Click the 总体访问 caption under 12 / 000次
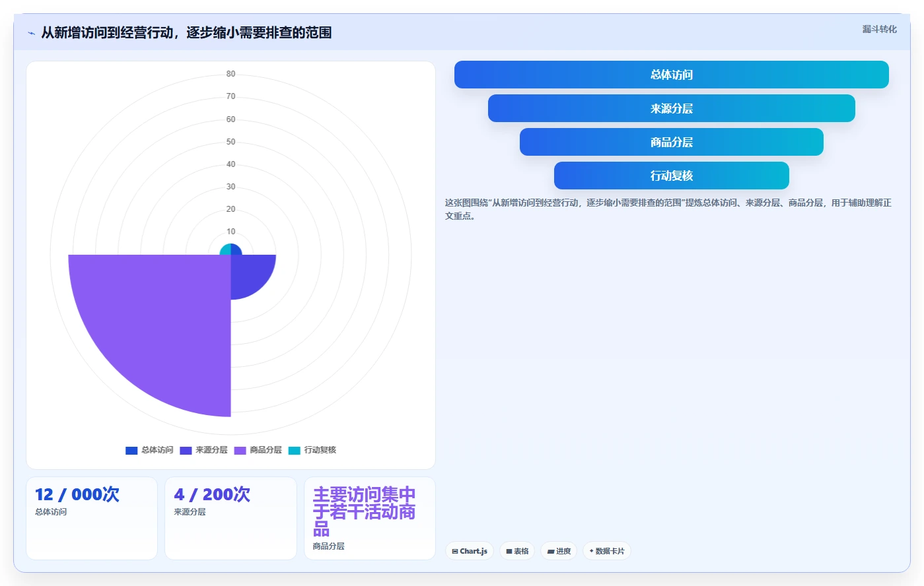 click(x=51, y=512)
